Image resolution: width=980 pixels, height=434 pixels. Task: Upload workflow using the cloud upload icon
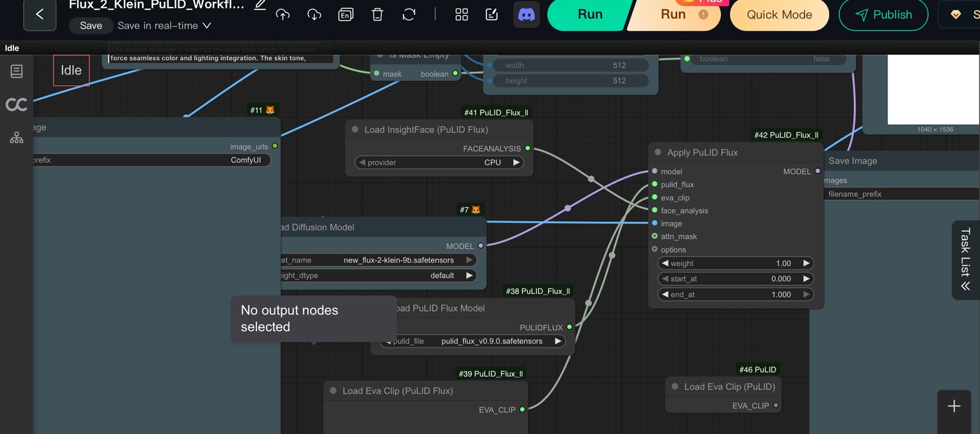(x=283, y=14)
